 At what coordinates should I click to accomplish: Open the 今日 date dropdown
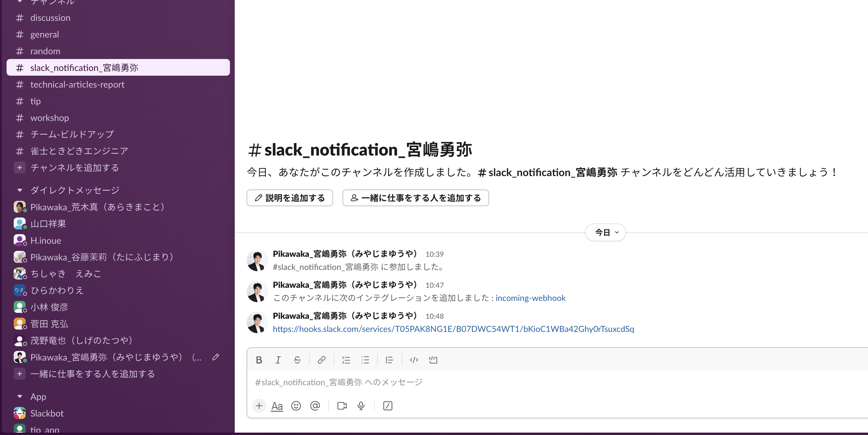tap(605, 232)
